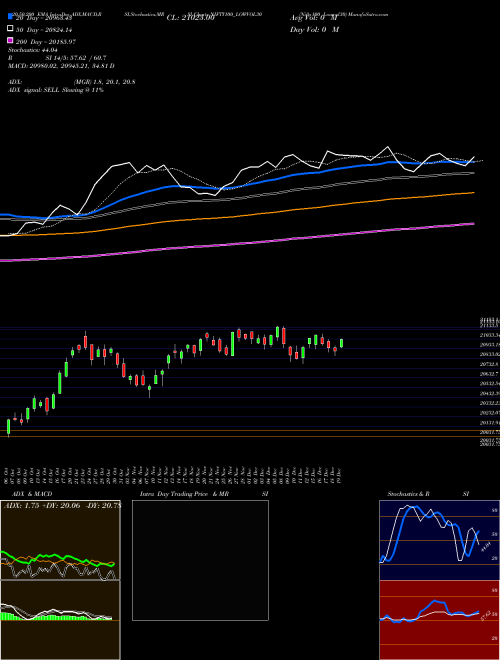Open the red RSI chart panel
This screenshot has height=660, width=500.
pos(439,620)
